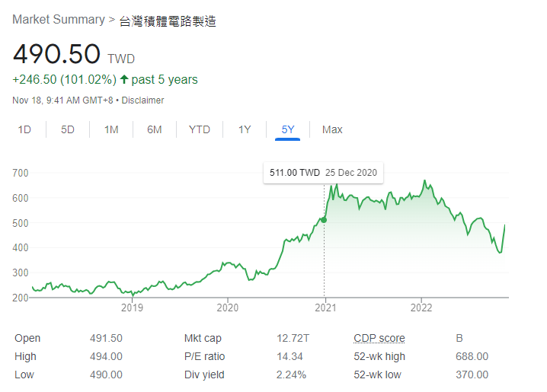Open the Disclaimer link

point(142,100)
